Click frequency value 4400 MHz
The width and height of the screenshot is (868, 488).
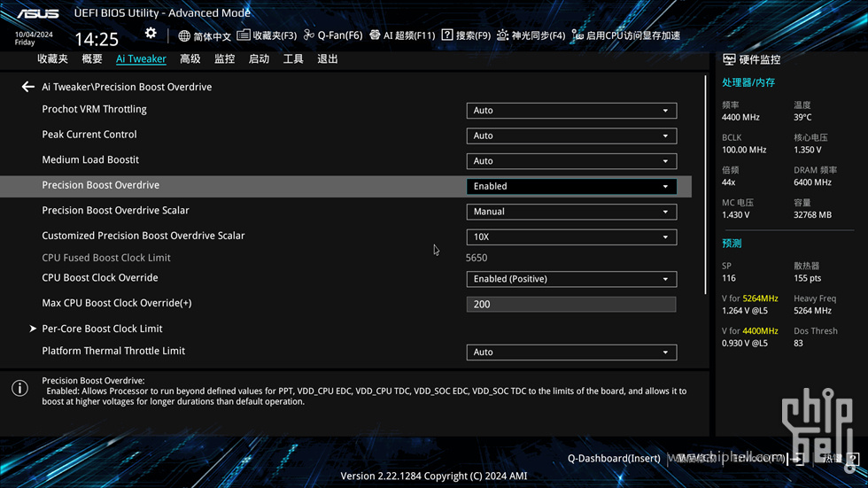[740, 117]
